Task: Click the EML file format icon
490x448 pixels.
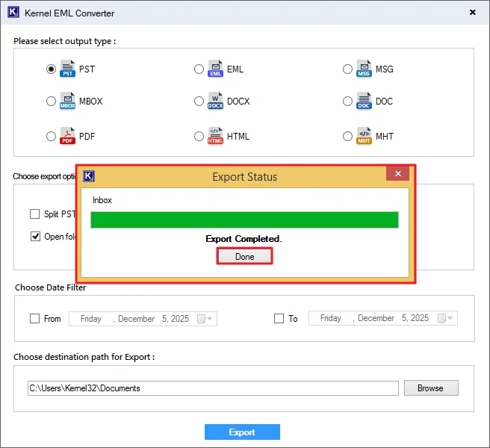Action: coord(216,69)
